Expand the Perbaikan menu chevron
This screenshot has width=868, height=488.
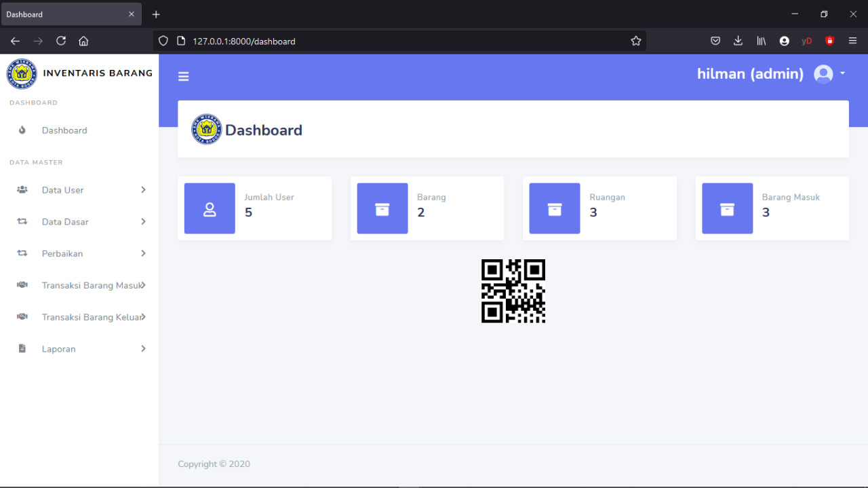click(143, 254)
